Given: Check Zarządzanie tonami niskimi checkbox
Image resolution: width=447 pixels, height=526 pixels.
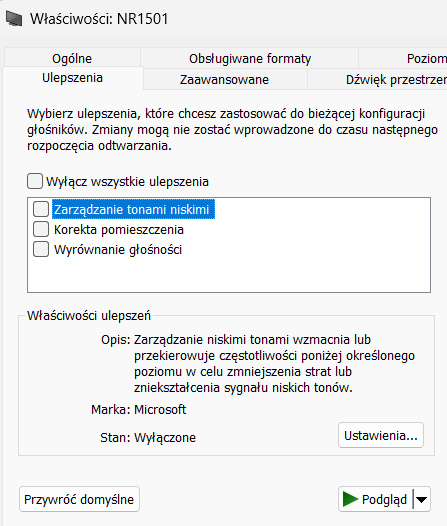Looking at the screenshot, I should [41, 209].
